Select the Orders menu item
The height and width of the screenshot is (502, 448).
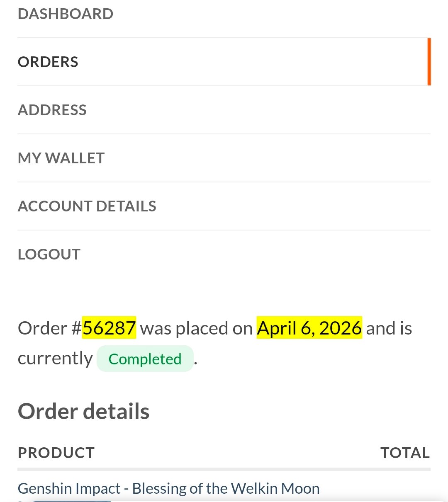48,62
